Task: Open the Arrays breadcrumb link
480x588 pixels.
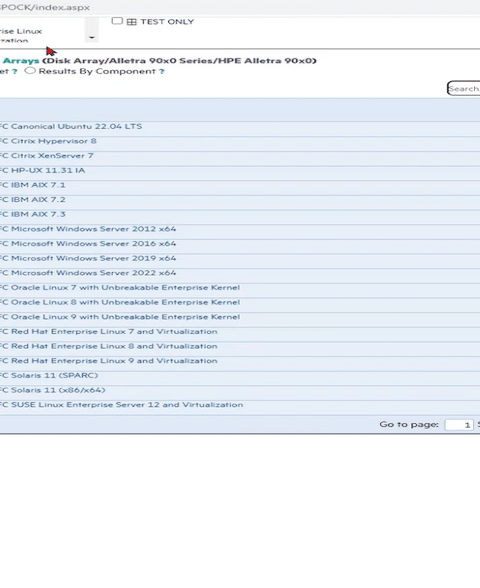Action: point(21,61)
